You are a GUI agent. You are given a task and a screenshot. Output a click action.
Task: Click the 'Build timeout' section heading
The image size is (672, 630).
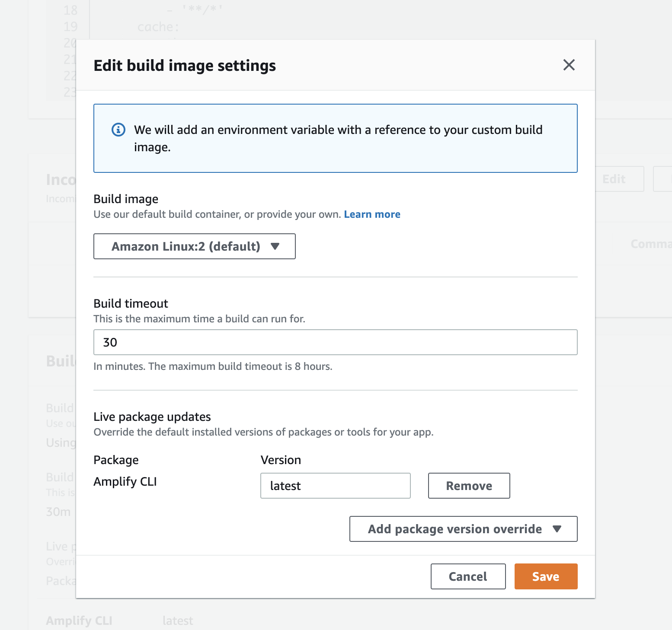point(131,303)
